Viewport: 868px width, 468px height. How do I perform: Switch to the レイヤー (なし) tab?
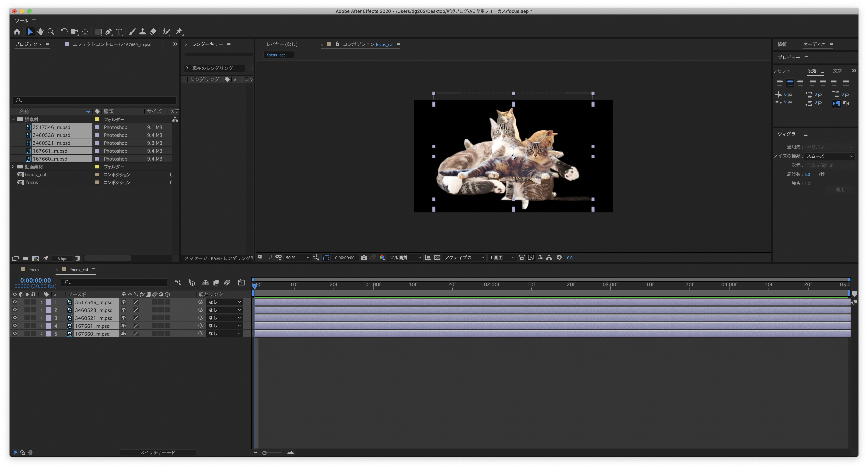pos(282,44)
